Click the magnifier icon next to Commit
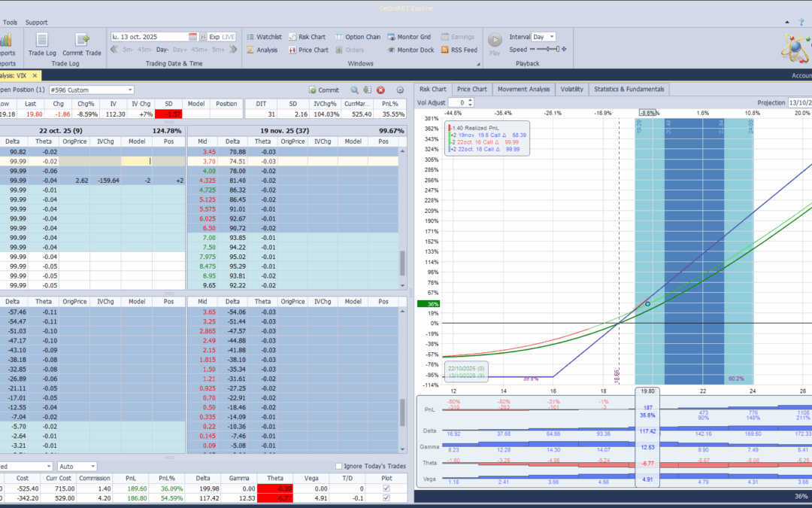Viewport: 812px width, 508px height. coord(354,90)
